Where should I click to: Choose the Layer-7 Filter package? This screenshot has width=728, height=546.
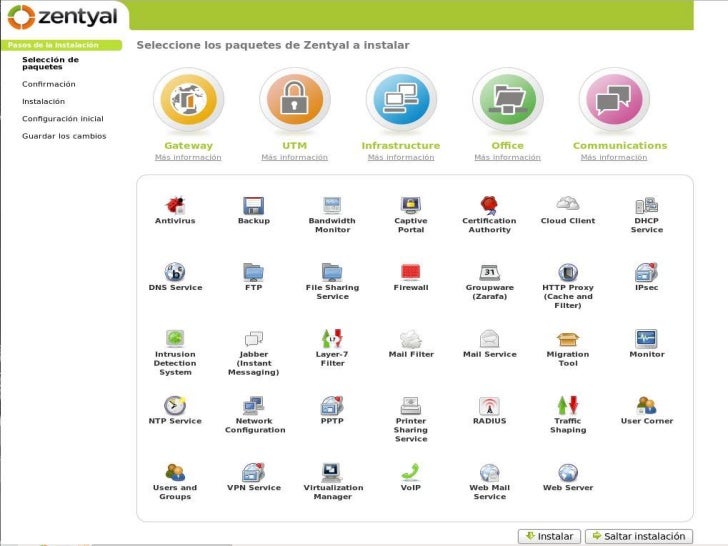click(332, 348)
